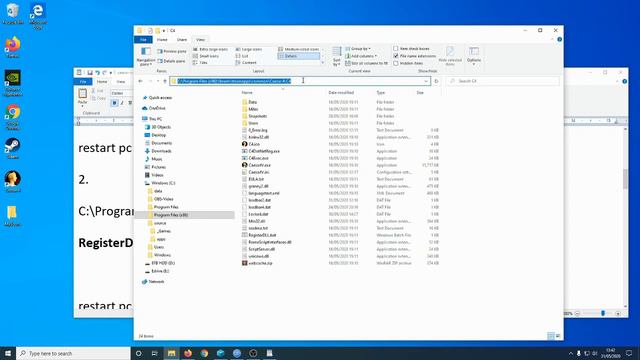Viewport: 640px width, 360px height.
Task: Open the File tab in Explorer
Action: (143, 40)
